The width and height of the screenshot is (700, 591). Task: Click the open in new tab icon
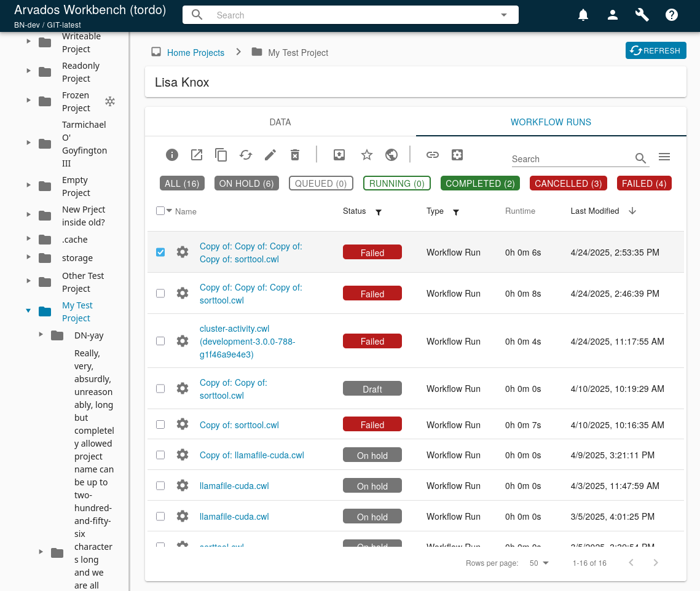[x=197, y=155]
